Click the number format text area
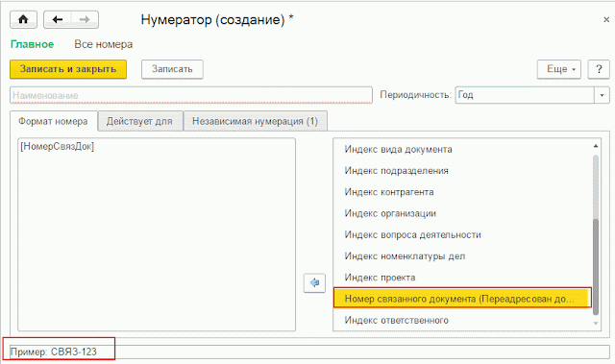The image size is (615, 364). click(x=157, y=234)
